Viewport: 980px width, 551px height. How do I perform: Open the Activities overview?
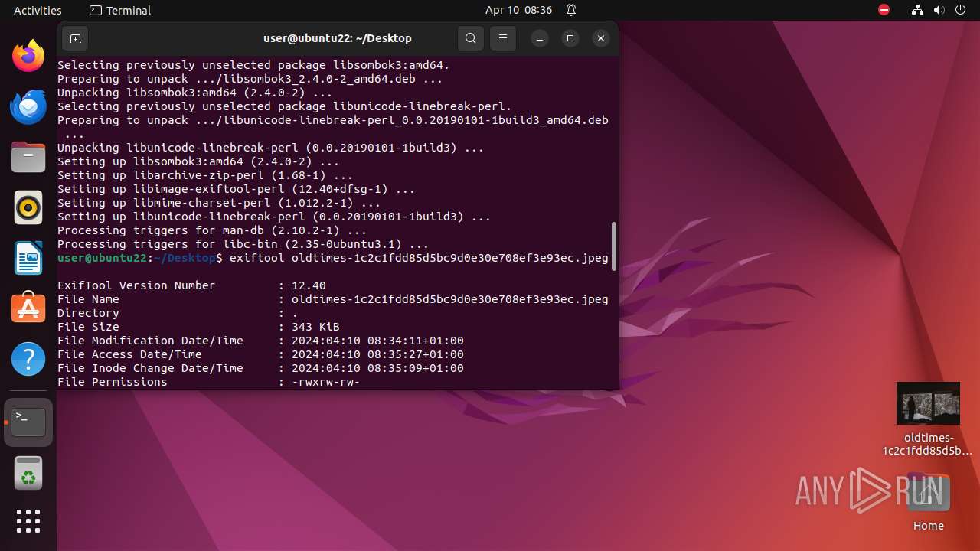[38, 10]
